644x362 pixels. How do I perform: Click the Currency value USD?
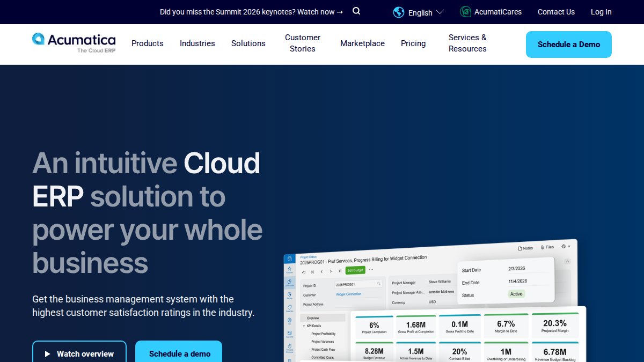point(432,302)
